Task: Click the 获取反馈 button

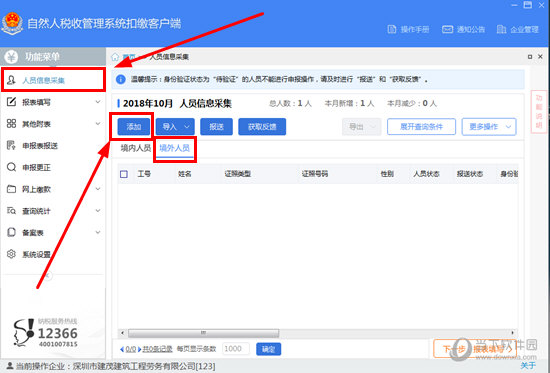Action: point(262,126)
